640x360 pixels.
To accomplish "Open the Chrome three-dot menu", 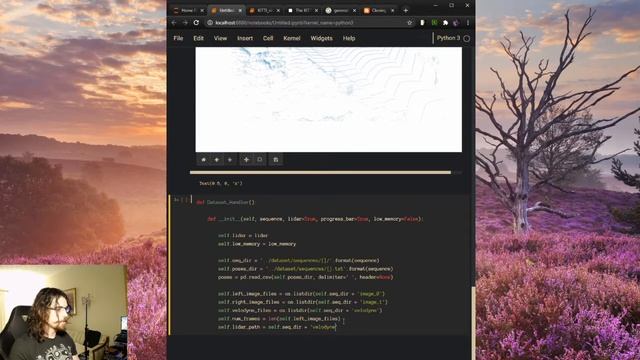I will pos(468,23).
